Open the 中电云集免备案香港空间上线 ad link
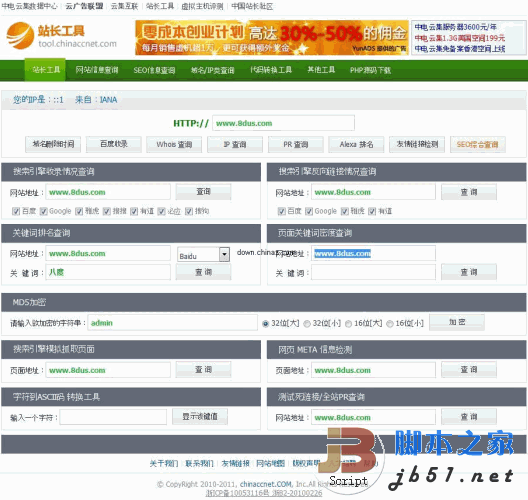The width and height of the screenshot is (528, 500). pyautogui.click(x=460, y=48)
